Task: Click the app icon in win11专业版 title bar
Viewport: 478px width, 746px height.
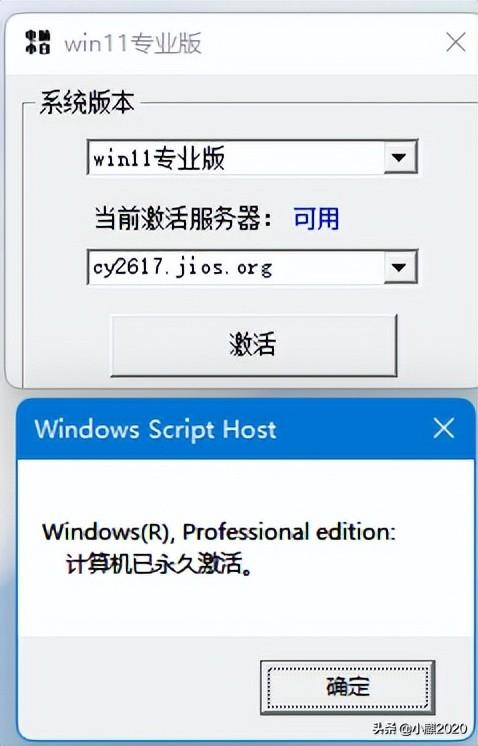Action: click(x=38, y=42)
